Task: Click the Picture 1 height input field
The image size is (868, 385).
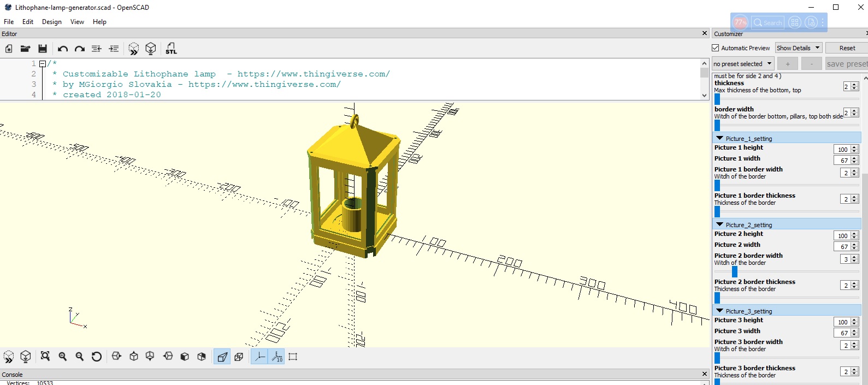Action: point(842,150)
